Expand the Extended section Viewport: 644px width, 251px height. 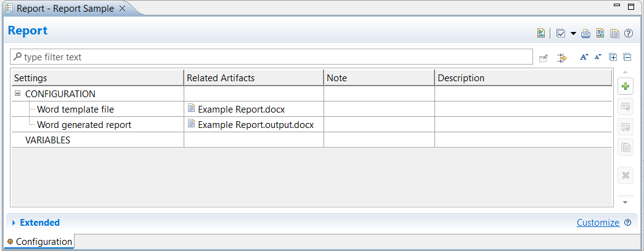[x=14, y=223]
